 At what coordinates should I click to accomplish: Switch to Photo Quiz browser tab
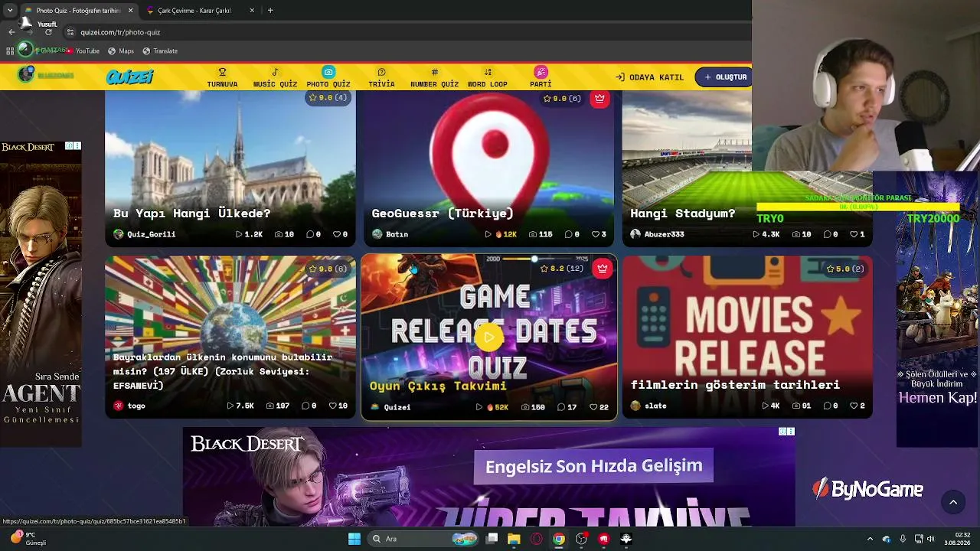pos(78,11)
